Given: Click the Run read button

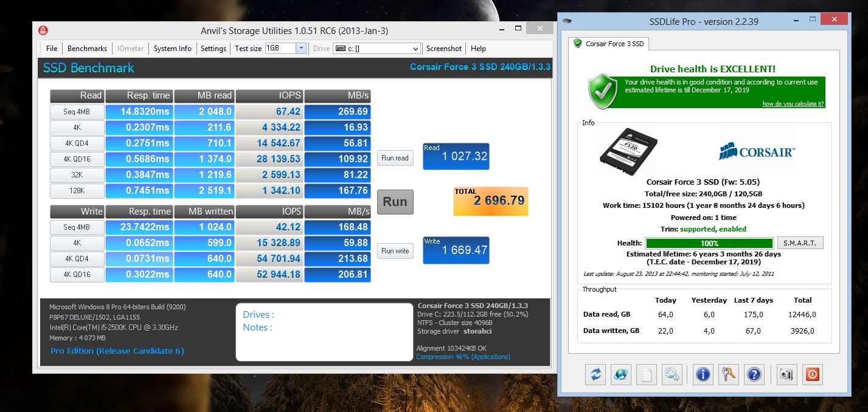Looking at the screenshot, I should point(395,158).
